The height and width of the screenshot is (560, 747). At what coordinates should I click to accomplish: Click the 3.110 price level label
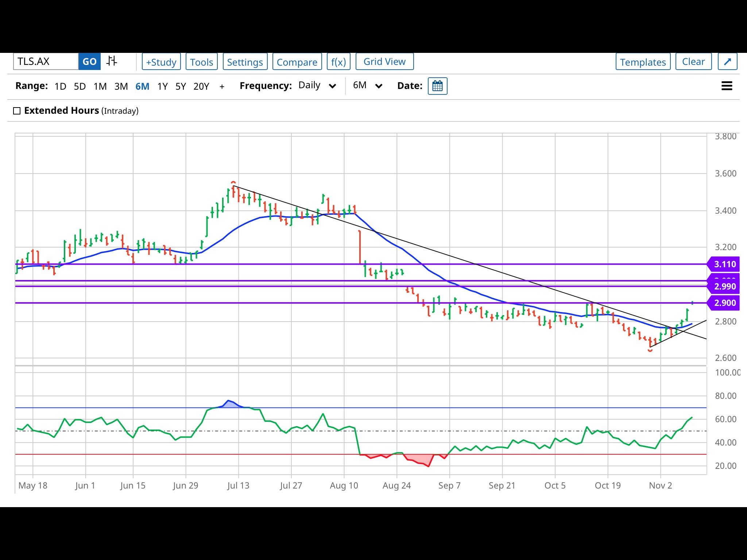click(724, 264)
